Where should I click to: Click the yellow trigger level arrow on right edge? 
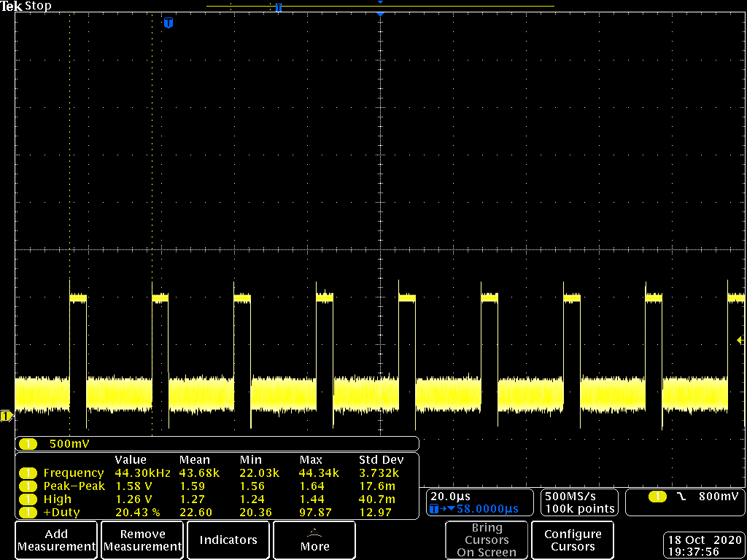[741, 341]
